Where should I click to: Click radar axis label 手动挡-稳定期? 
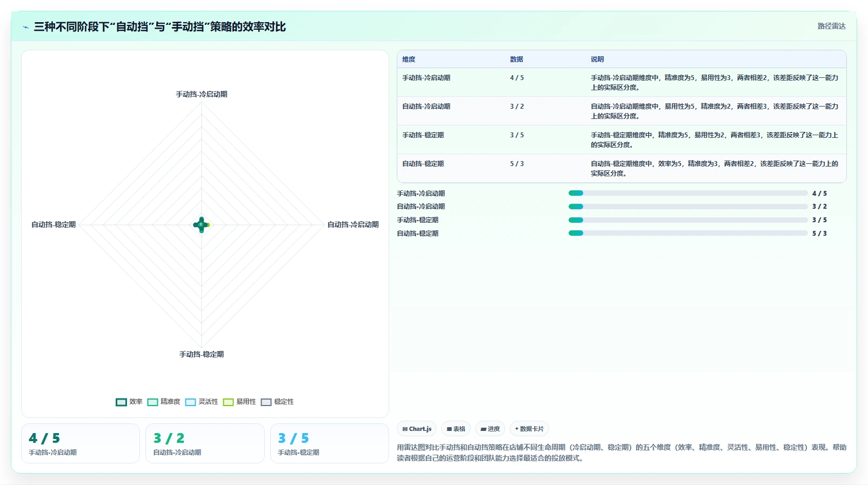[x=202, y=354]
